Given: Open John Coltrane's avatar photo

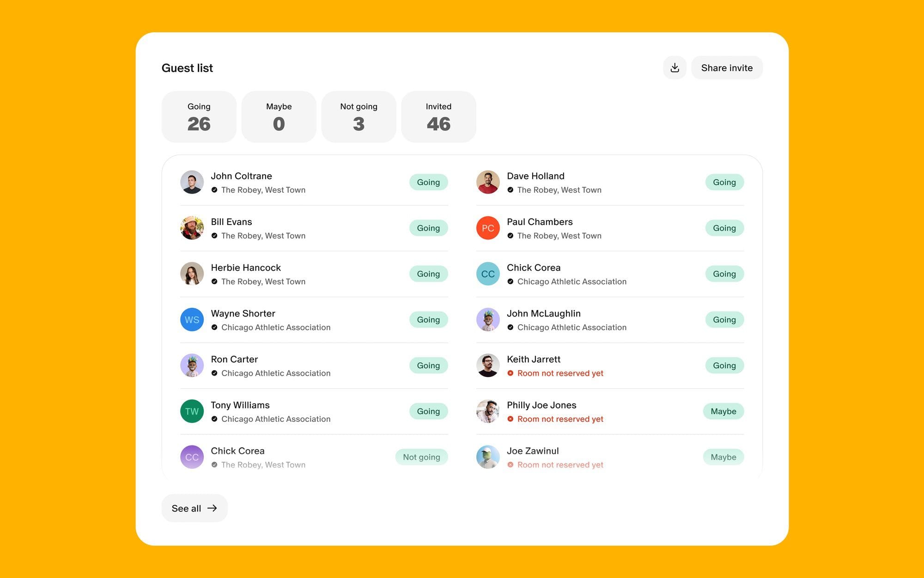Looking at the screenshot, I should coord(192,182).
